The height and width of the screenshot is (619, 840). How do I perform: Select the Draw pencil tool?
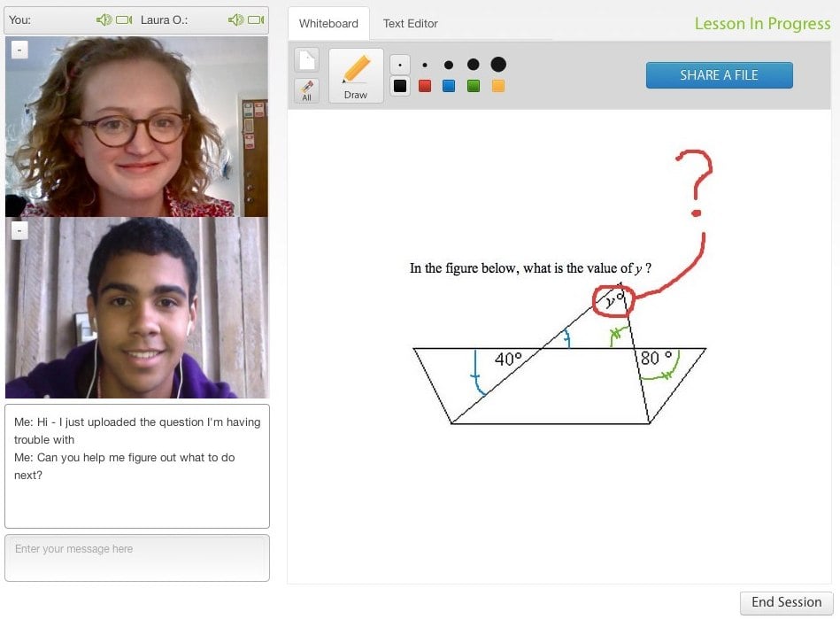click(x=356, y=75)
